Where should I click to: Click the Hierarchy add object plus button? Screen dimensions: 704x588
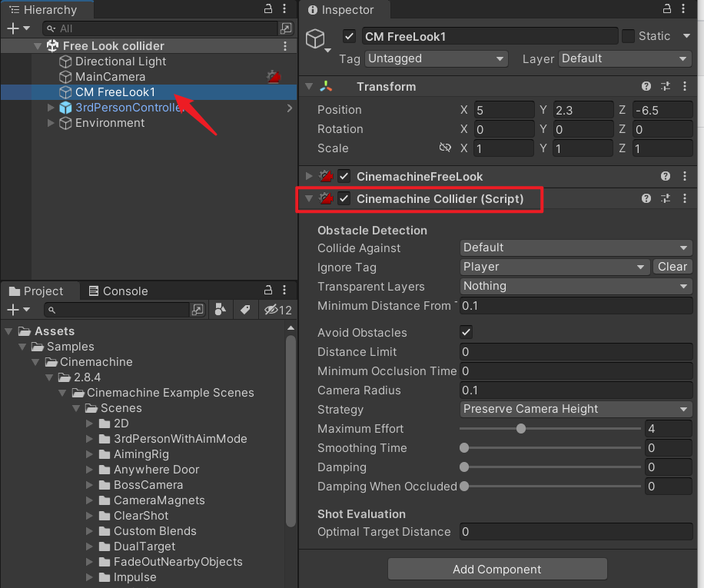[14, 28]
